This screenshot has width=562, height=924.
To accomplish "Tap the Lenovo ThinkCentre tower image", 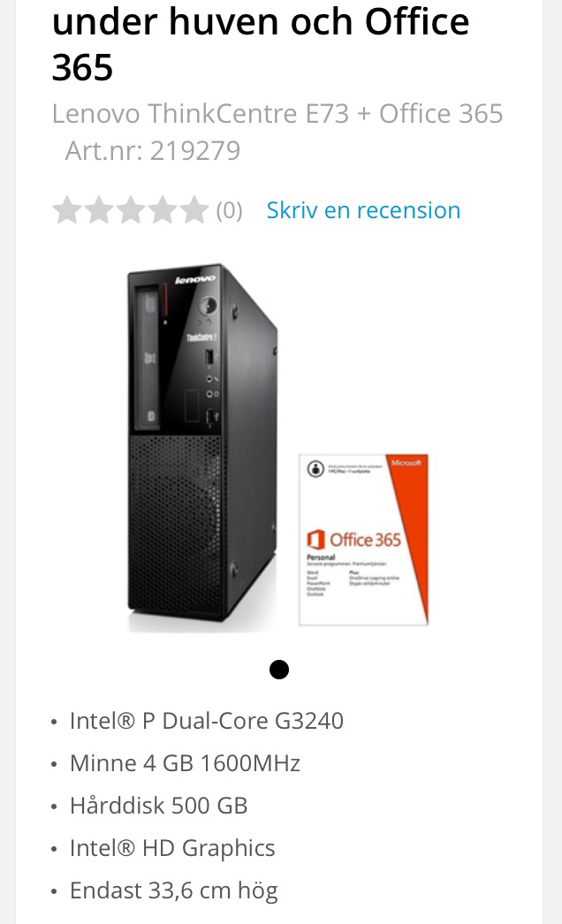I will pyautogui.click(x=202, y=448).
